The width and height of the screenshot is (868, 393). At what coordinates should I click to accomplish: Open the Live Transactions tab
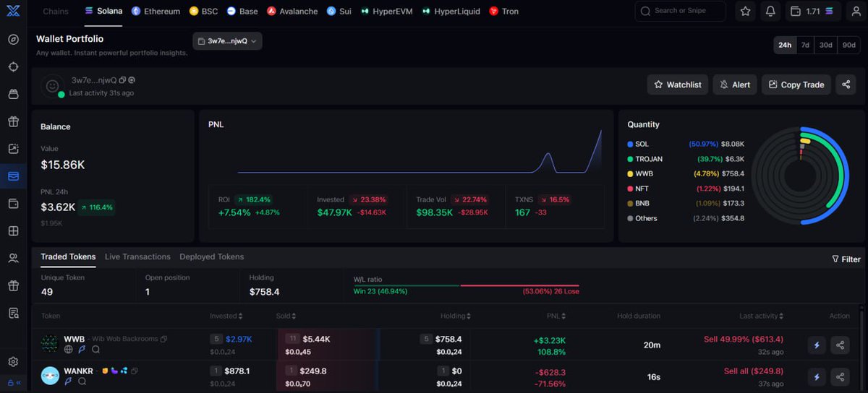(x=137, y=256)
